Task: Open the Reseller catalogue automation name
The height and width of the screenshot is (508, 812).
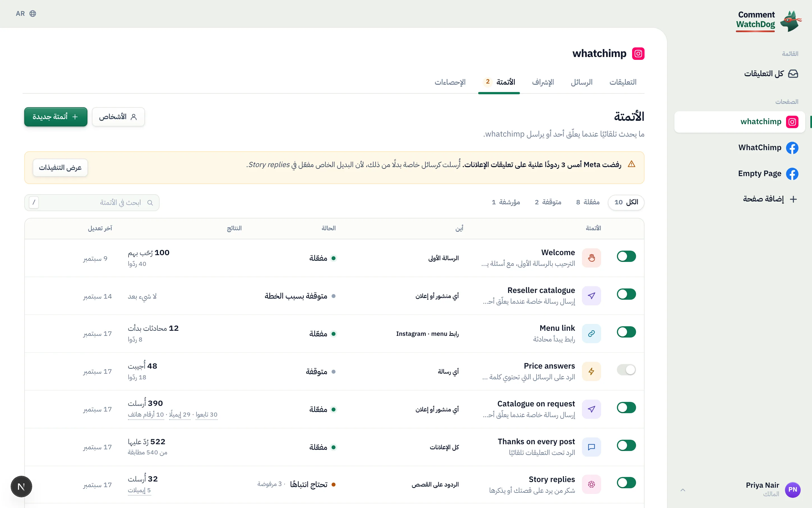Action: pyautogui.click(x=541, y=291)
